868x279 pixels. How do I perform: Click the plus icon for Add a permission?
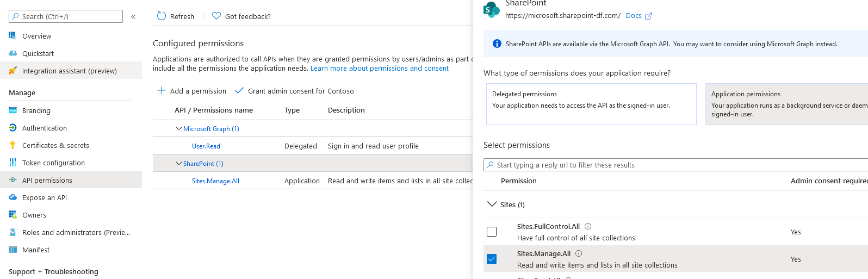click(162, 91)
